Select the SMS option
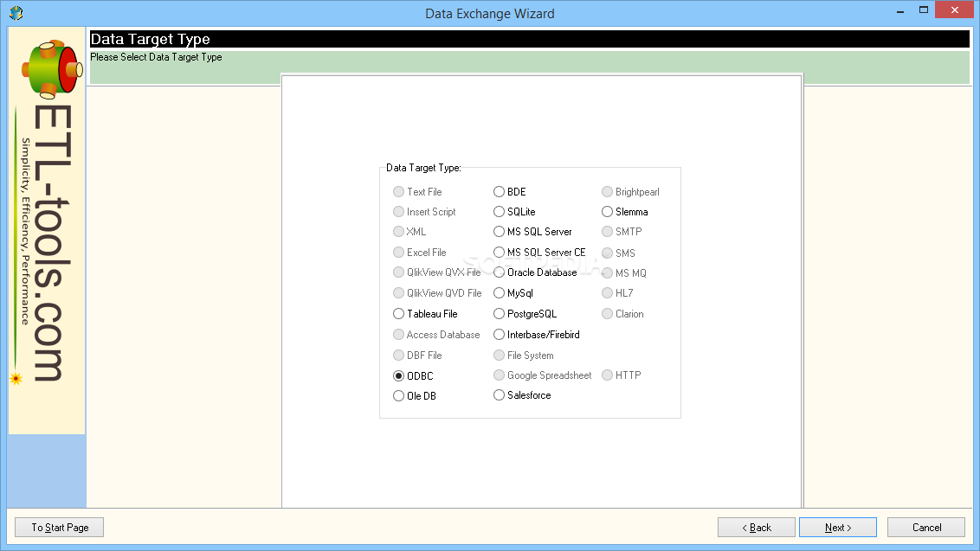 coord(618,253)
